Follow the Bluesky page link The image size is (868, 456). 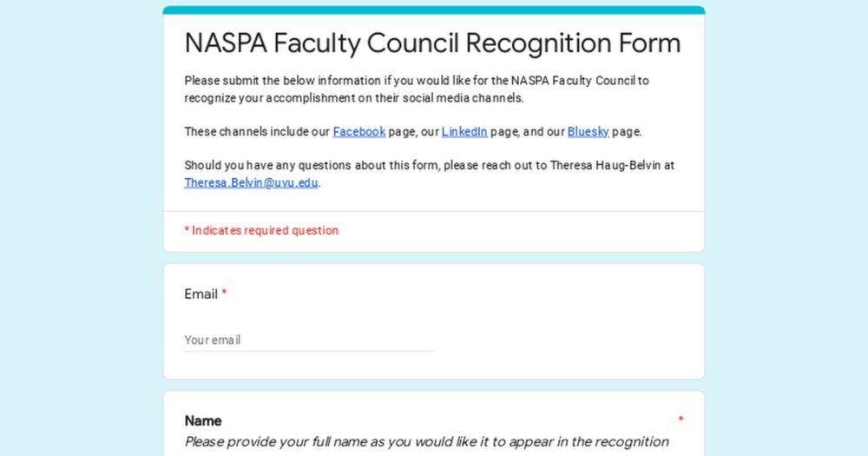(588, 132)
